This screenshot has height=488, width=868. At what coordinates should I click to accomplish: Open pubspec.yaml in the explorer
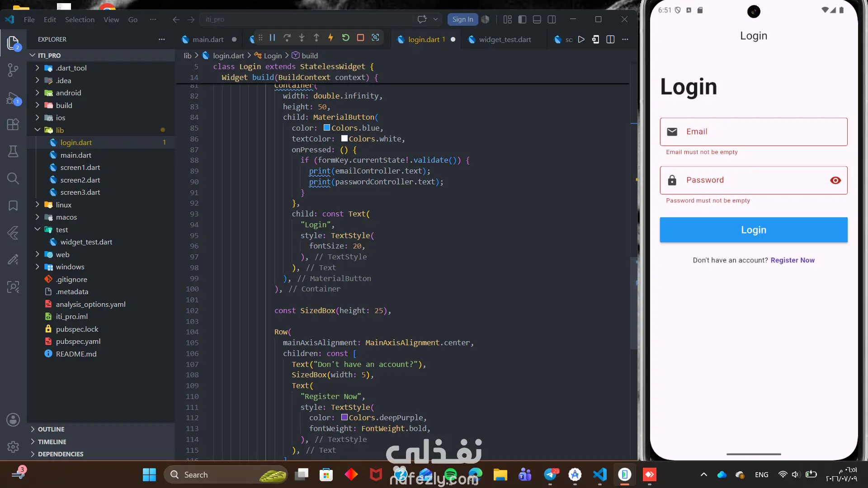[101, 342]
